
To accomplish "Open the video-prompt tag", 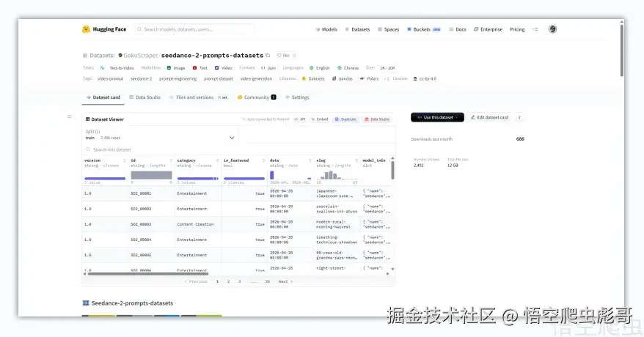I will [110, 78].
